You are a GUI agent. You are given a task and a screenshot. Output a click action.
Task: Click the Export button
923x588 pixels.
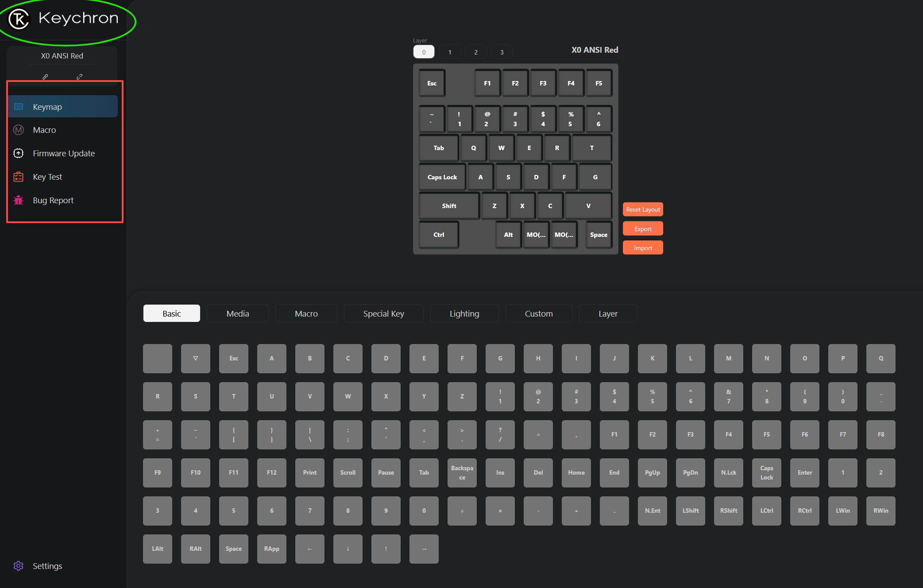[643, 229]
